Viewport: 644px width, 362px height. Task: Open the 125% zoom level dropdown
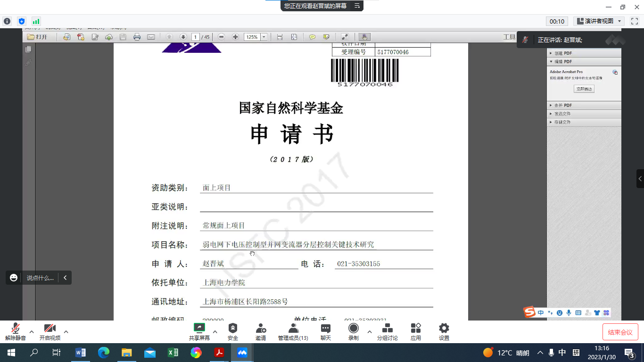click(x=264, y=37)
